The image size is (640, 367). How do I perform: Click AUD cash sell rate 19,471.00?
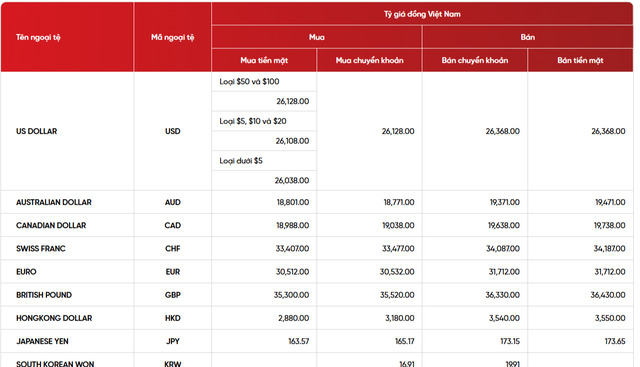(x=610, y=202)
